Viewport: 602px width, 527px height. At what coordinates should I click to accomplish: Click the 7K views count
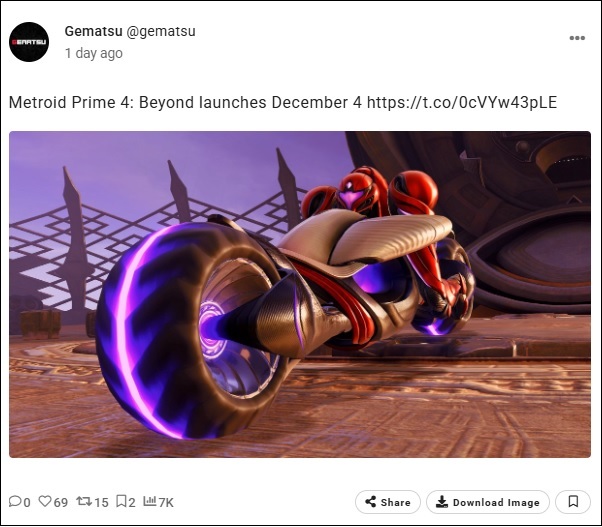[166, 502]
